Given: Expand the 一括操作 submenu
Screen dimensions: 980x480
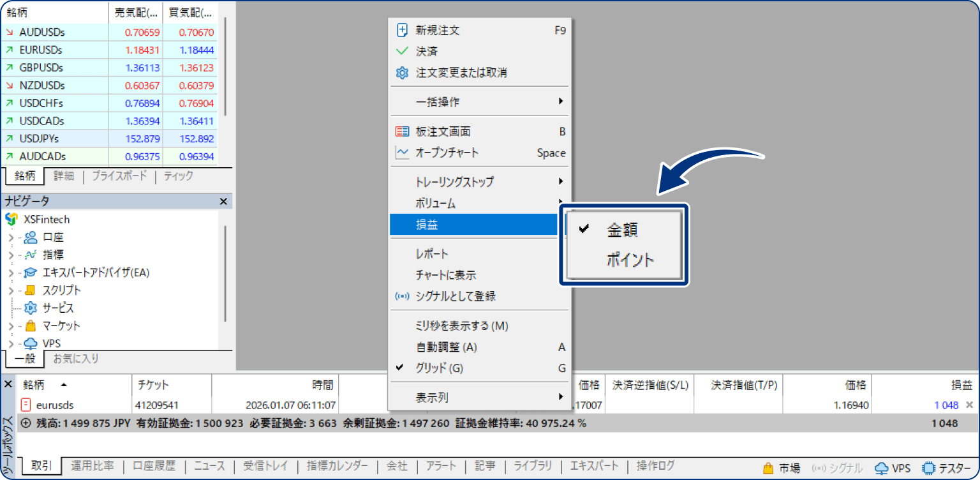Looking at the screenshot, I should click(x=480, y=102).
